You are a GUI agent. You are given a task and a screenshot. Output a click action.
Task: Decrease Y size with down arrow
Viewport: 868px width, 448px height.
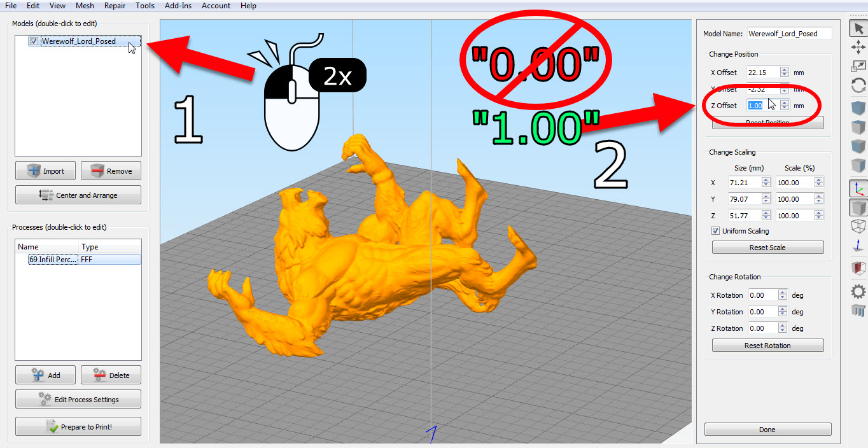(x=767, y=202)
